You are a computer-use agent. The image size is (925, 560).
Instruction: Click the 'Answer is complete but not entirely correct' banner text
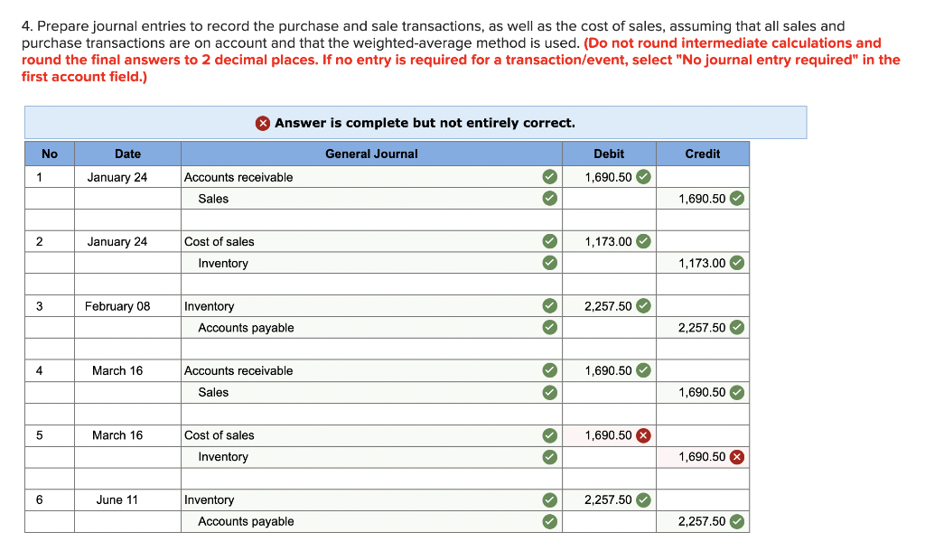(425, 123)
